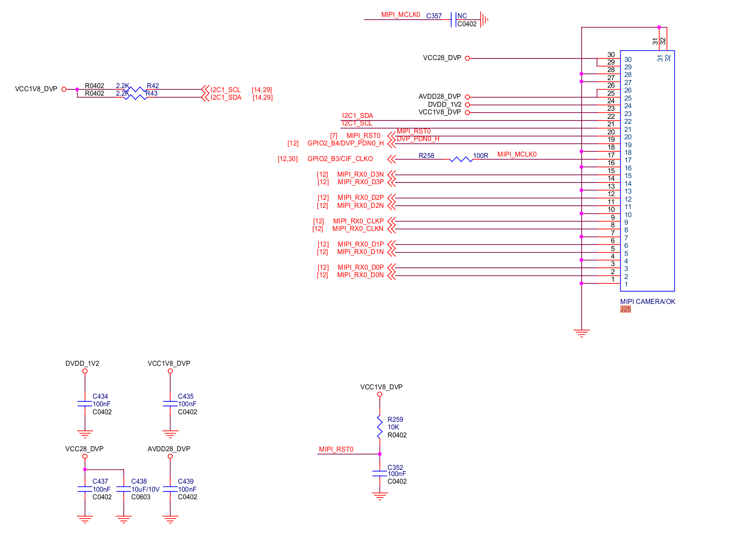Screen dimensions: 756x546
Task: Select the 'MIPI_RX0_D2P' signal label
Action: click(x=360, y=198)
